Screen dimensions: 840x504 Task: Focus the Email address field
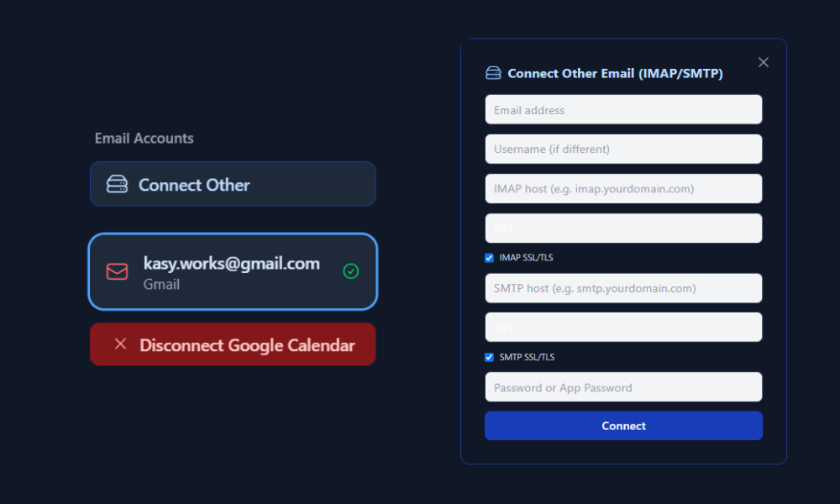tap(623, 110)
